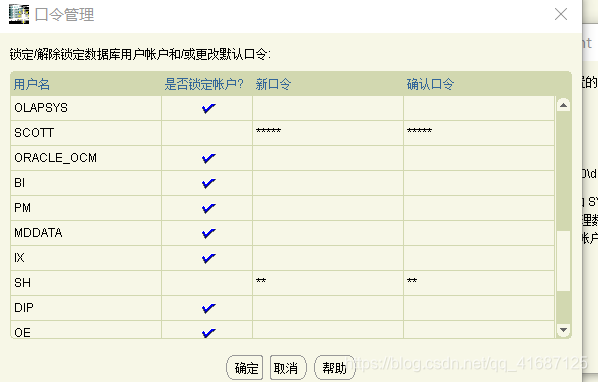Click SCOTT new password field
This screenshot has width=598, height=382.
pyautogui.click(x=328, y=133)
